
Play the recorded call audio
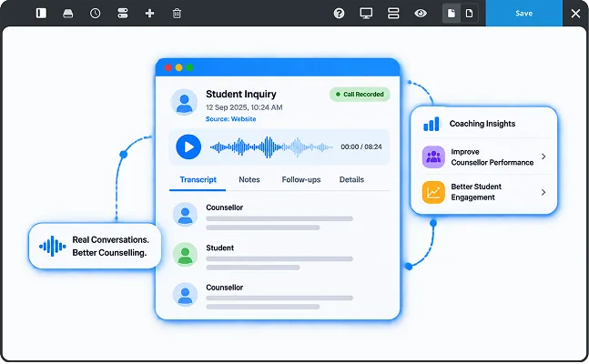click(188, 147)
